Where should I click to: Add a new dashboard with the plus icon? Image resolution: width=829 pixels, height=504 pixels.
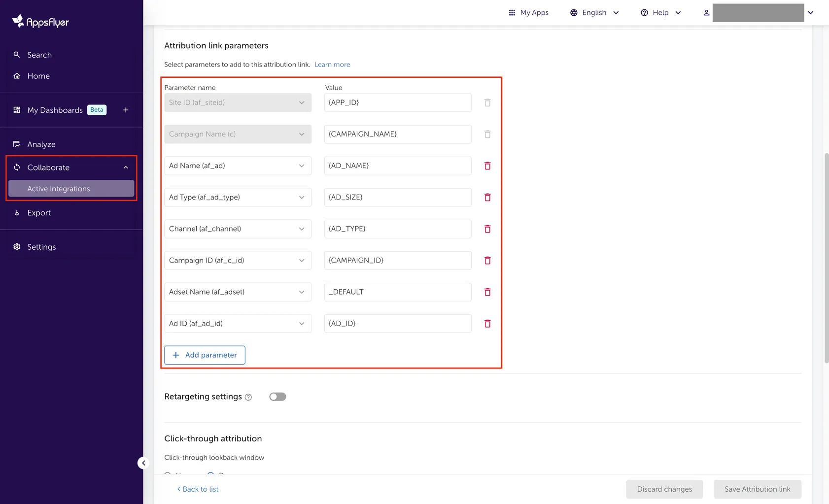click(x=126, y=110)
